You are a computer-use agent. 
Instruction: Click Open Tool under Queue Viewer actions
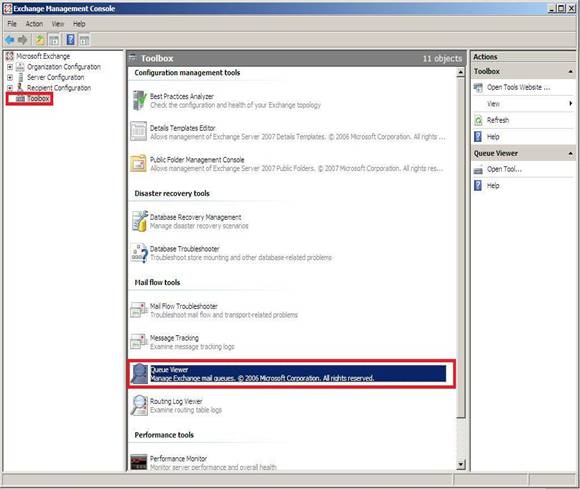coord(504,169)
